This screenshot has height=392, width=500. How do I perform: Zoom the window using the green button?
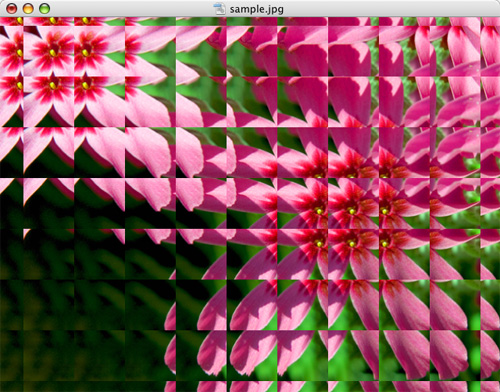(x=44, y=9)
